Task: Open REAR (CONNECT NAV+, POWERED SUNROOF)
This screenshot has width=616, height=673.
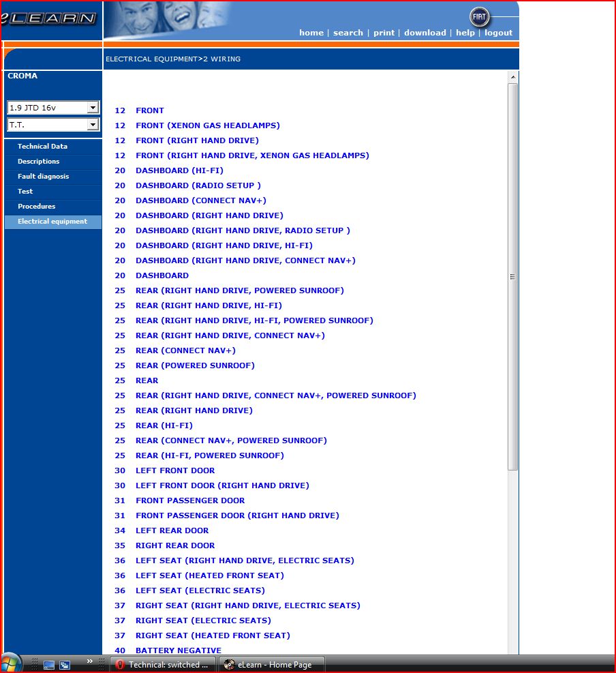Action: click(231, 440)
